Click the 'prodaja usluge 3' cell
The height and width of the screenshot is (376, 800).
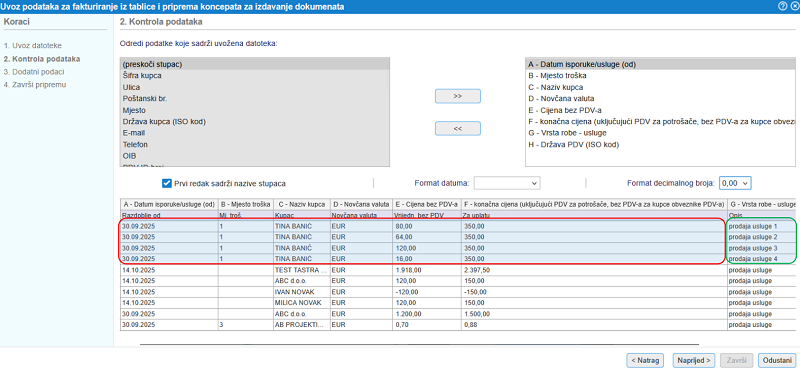(x=761, y=248)
